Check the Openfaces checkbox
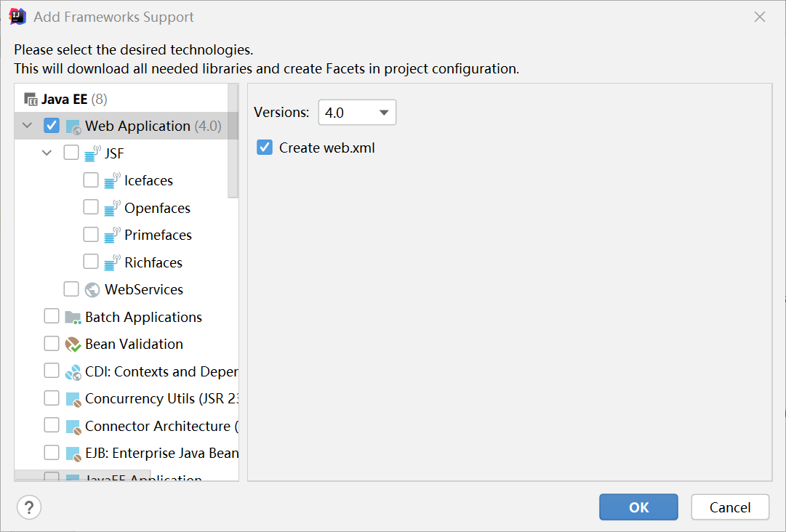Image resolution: width=786 pixels, height=532 pixels. coord(91,207)
